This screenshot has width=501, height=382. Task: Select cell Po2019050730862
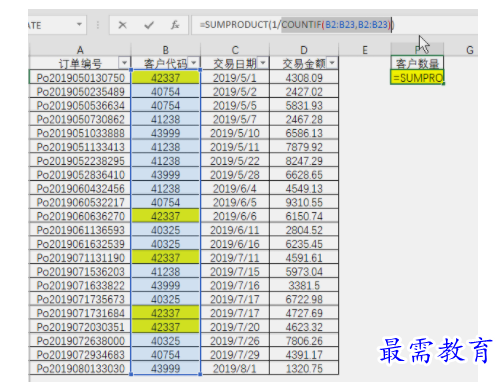[x=80, y=119]
